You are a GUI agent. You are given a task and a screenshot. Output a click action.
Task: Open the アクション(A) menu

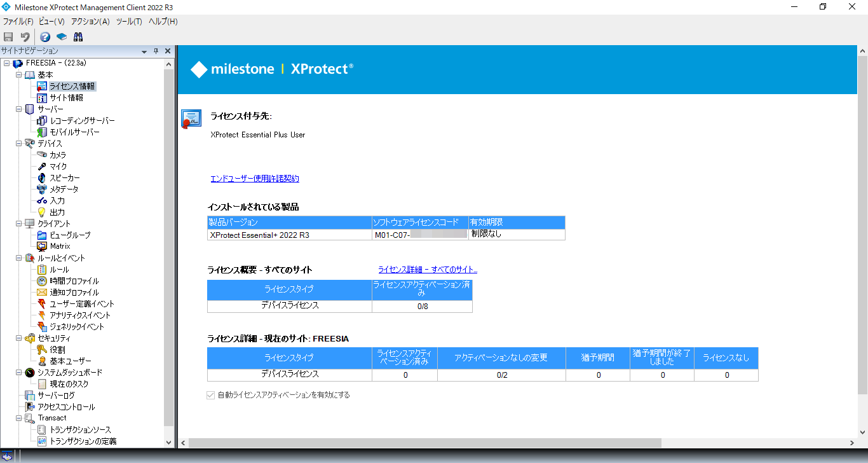90,22
